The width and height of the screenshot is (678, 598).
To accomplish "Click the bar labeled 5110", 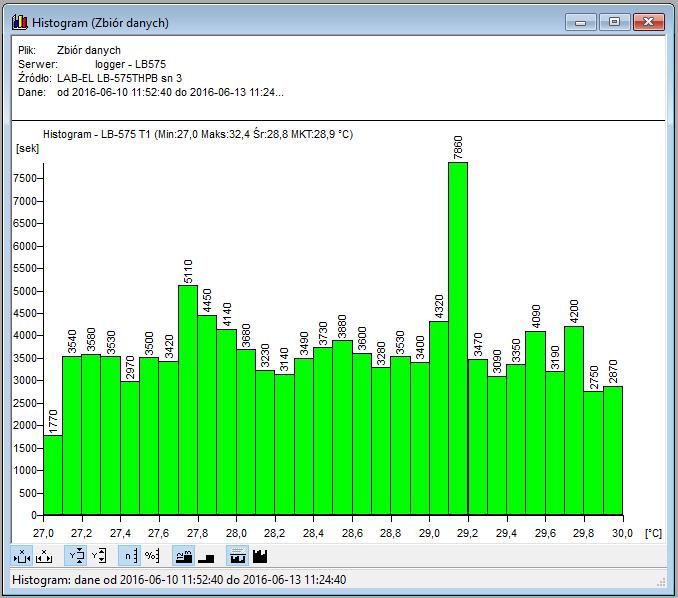I will (188, 400).
